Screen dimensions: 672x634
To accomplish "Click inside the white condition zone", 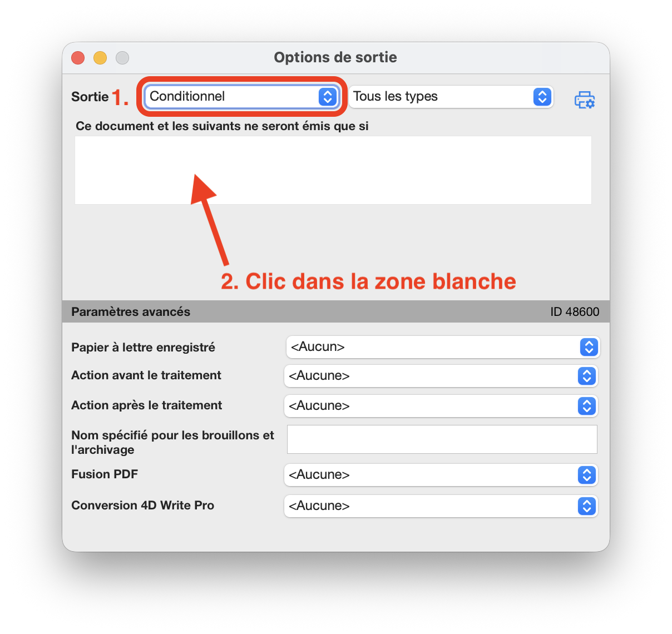I will (333, 170).
